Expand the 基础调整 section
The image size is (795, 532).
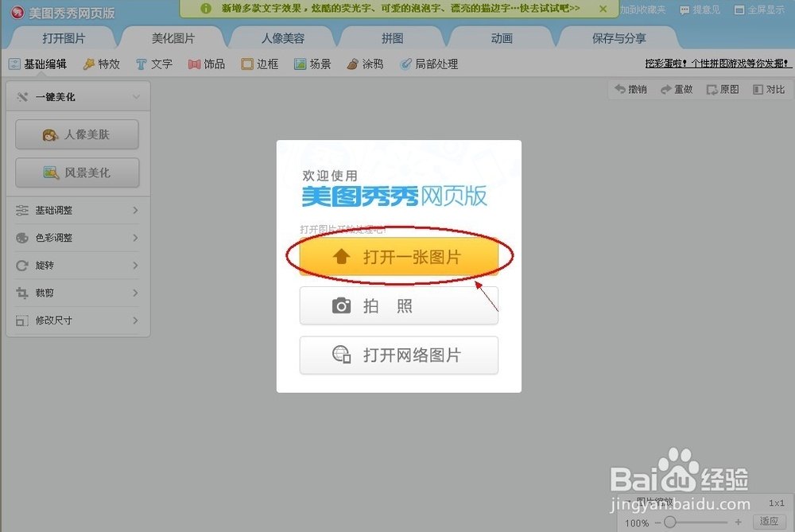coord(77,210)
